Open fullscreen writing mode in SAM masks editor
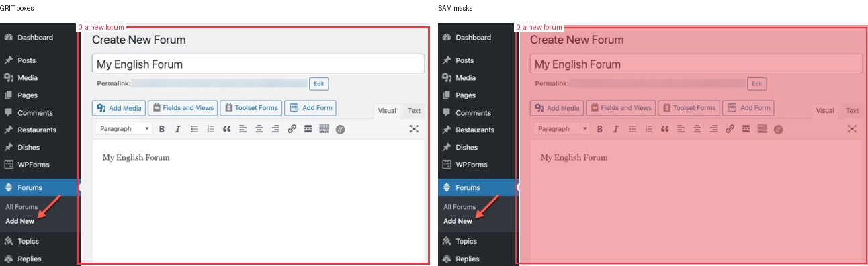This screenshot has width=868, height=266. tap(852, 129)
